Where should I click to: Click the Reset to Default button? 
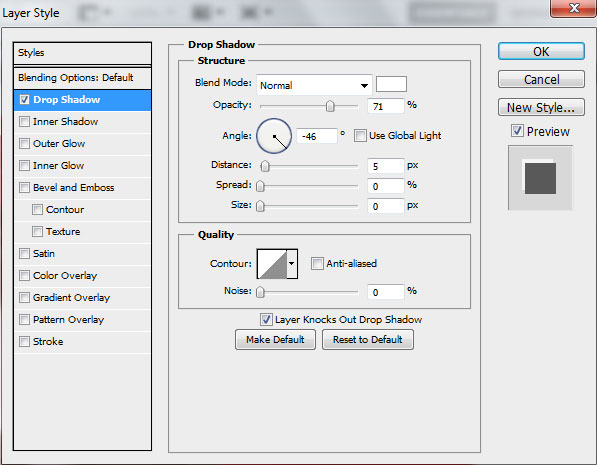coord(367,339)
